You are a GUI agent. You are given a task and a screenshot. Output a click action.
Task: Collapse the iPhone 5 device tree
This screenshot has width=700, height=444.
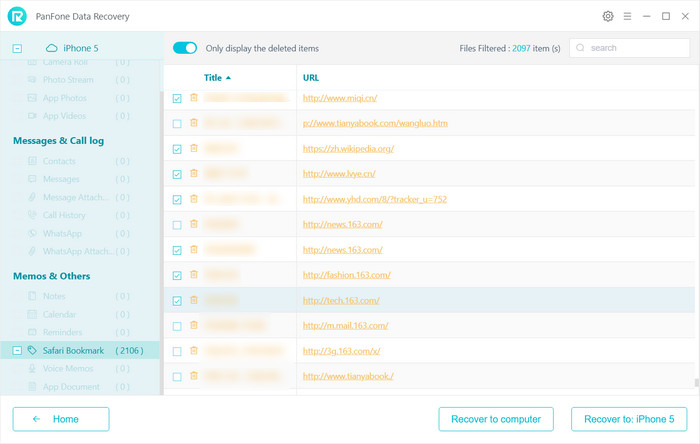pyautogui.click(x=17, y=48)
